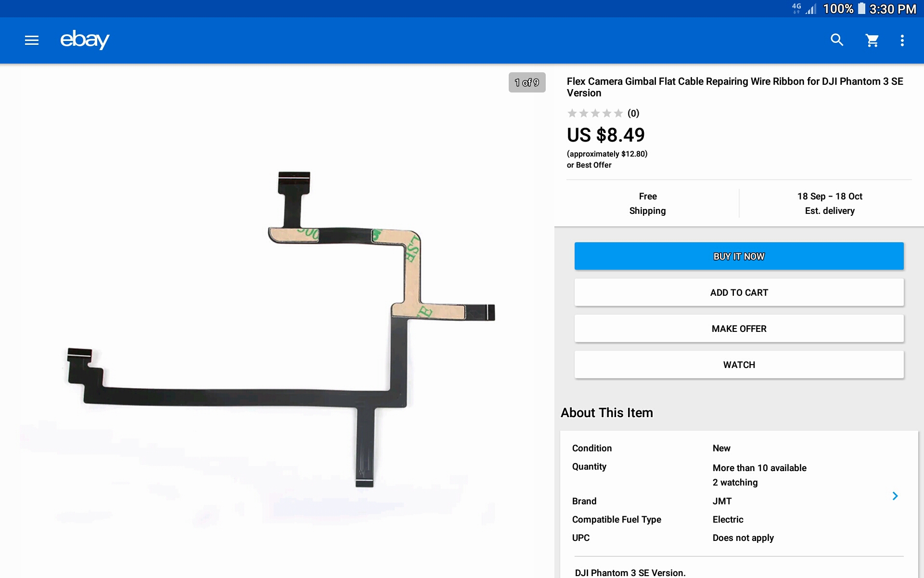924x578 pixels.
Task: Tap the Brand JMT value
Action: 722,501
